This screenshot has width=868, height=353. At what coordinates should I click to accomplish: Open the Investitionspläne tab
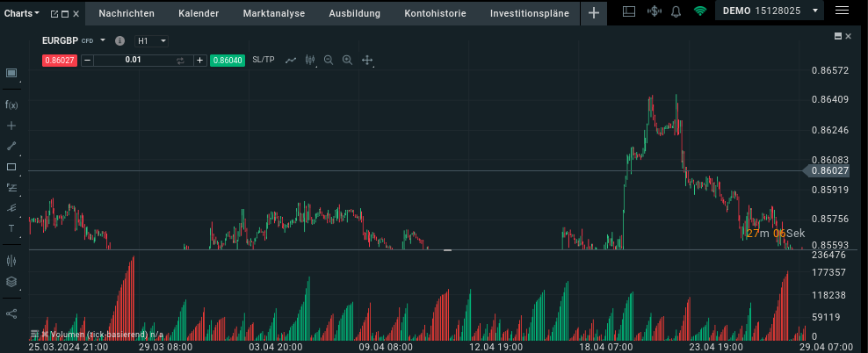(x=529, y=13)
